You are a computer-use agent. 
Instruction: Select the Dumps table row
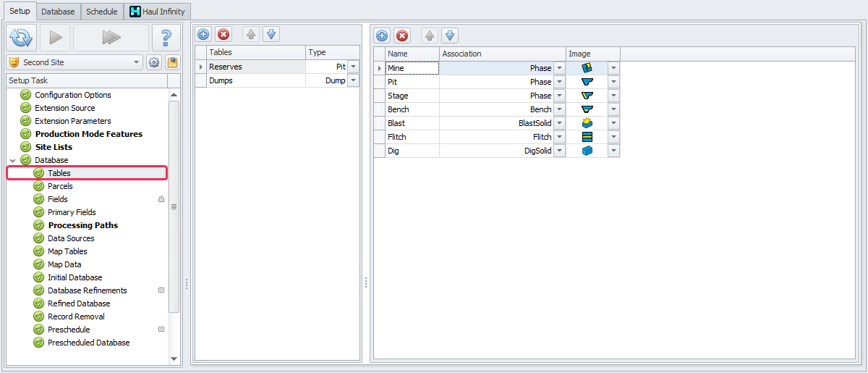(256, 81)
